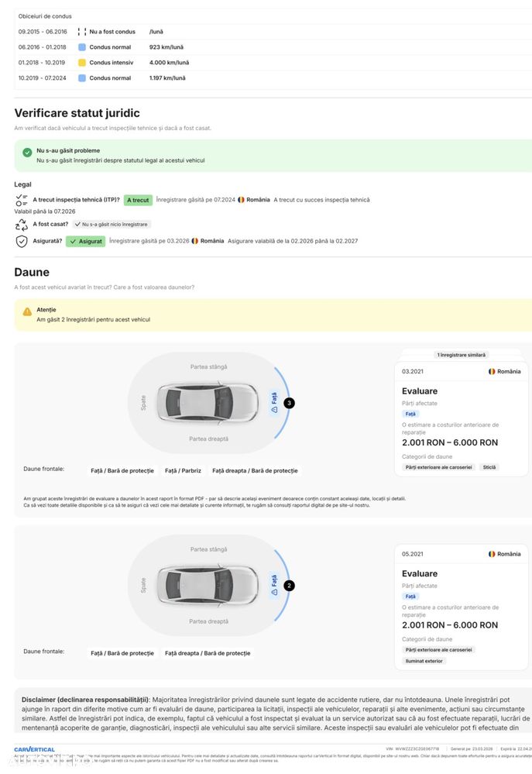Click the yellow warning triangle Atenție icon

click(27, 312)
